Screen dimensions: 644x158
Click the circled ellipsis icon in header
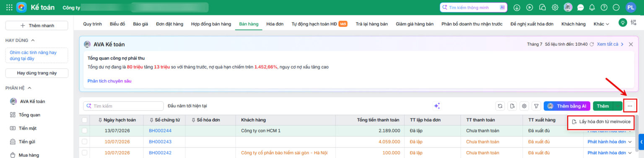(616, 7)
